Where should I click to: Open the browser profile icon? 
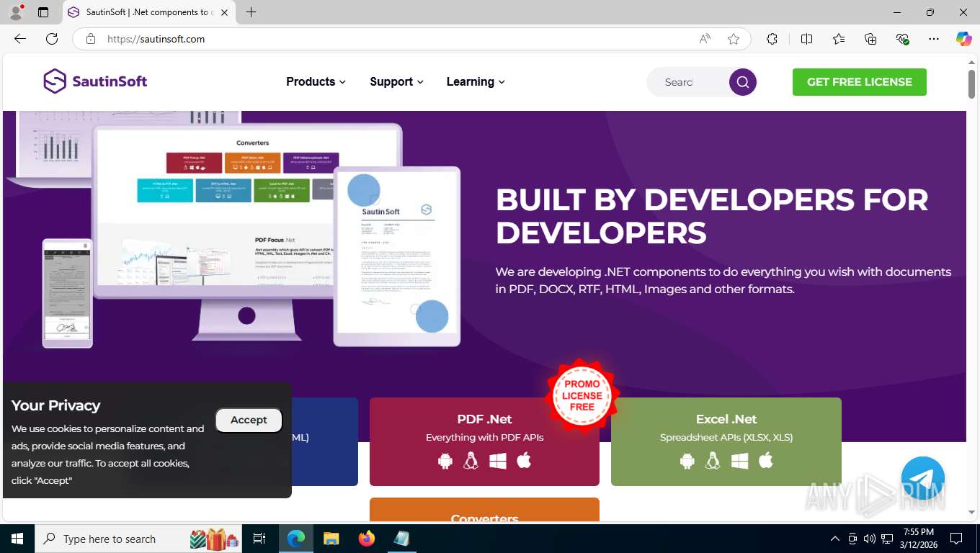click(16, 12)
